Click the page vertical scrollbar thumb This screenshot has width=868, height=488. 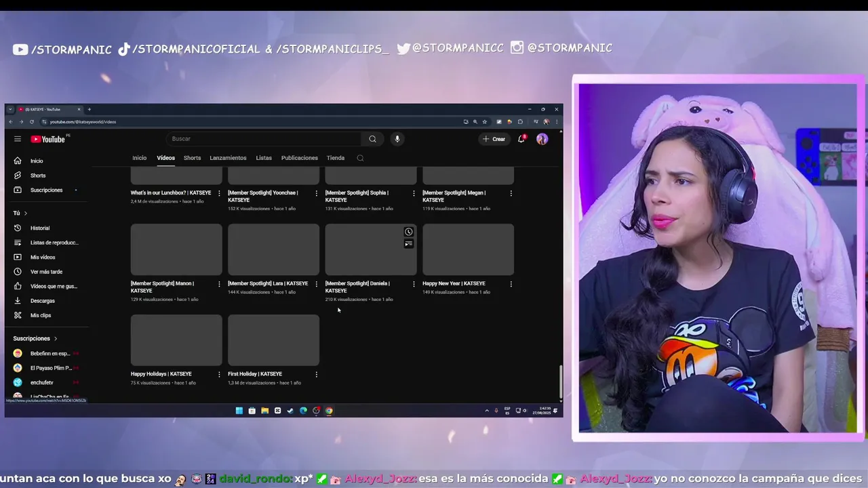[x=560, y=382]
